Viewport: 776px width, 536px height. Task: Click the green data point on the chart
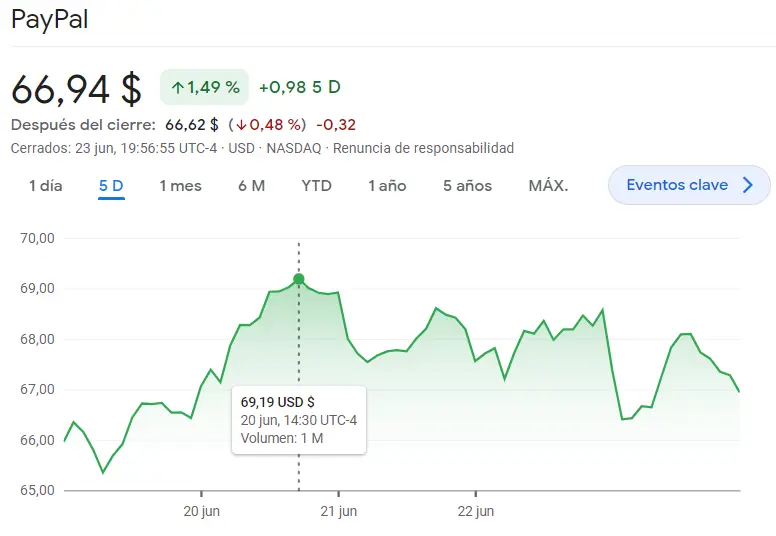(x=298, y=279)
